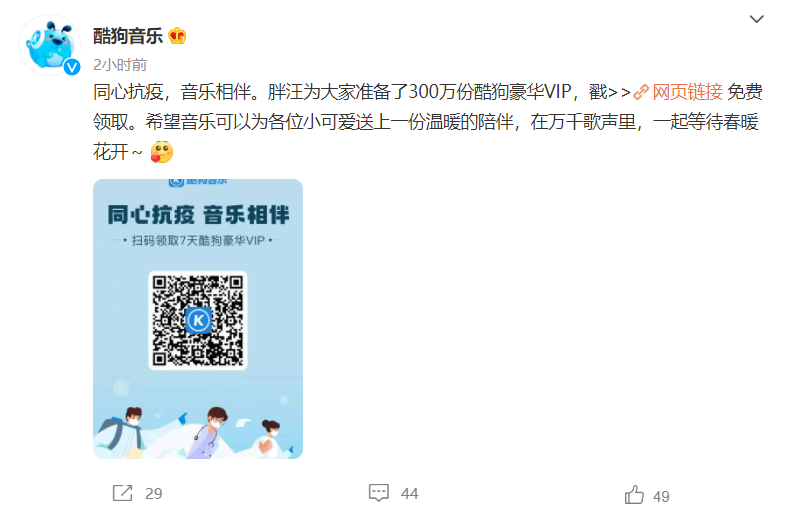Open the 同心抗疫 poster image
Screen dimensions: 786x517
tap(198, 319)
